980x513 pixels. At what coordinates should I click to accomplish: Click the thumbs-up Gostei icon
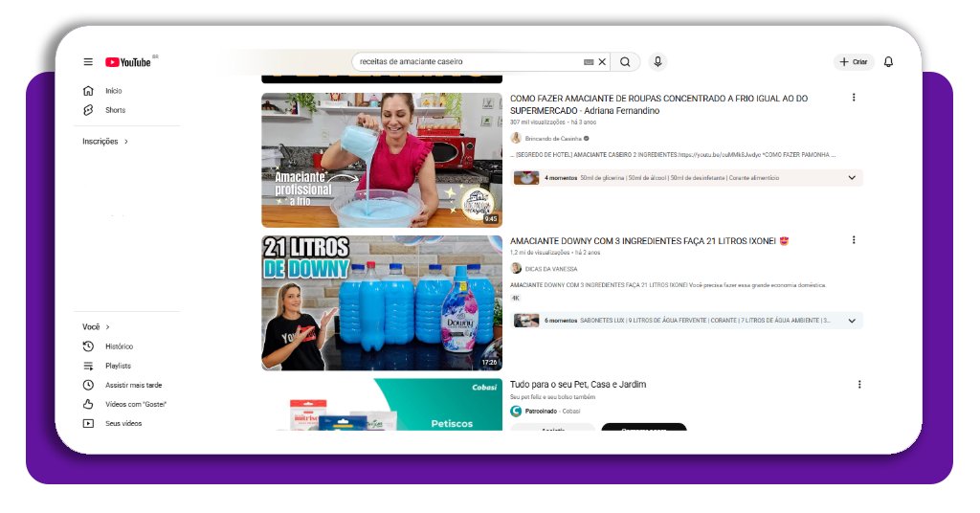pos(88,404)
